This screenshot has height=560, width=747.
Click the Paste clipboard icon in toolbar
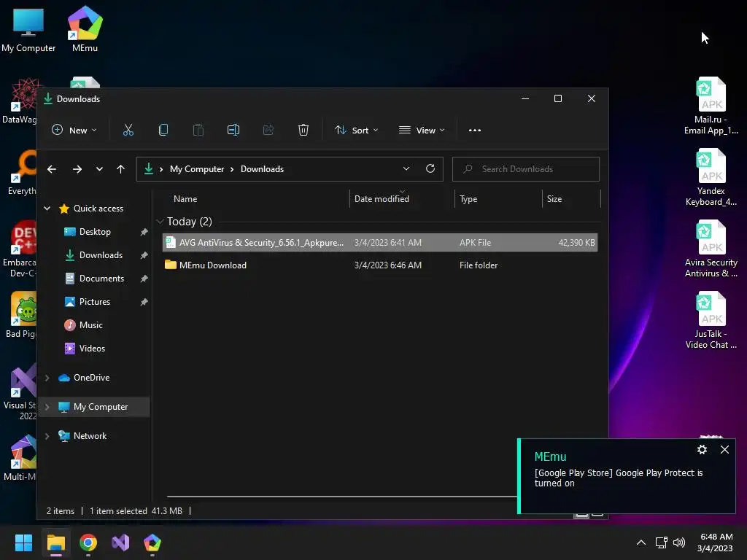click(198, 130)
